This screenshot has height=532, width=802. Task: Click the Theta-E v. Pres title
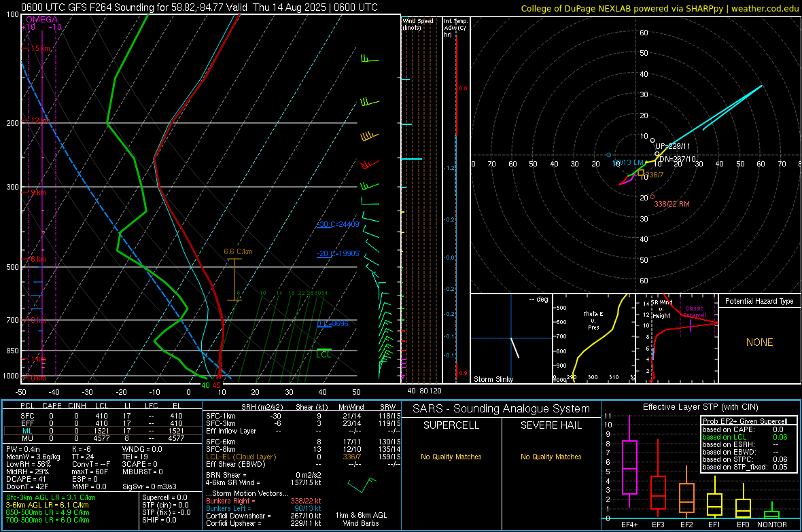(x=593, y=320)
